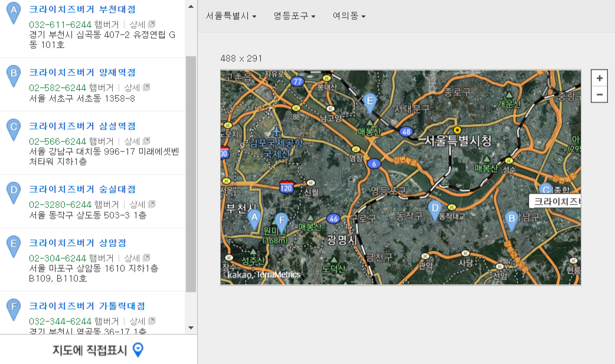Click phone number 02-566-6244

[57, 141]
